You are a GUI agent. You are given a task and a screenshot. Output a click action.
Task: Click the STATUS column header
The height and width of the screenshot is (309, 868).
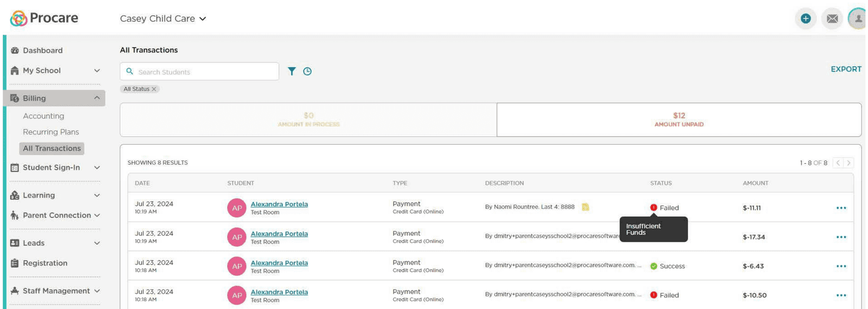tap(661, 183)
